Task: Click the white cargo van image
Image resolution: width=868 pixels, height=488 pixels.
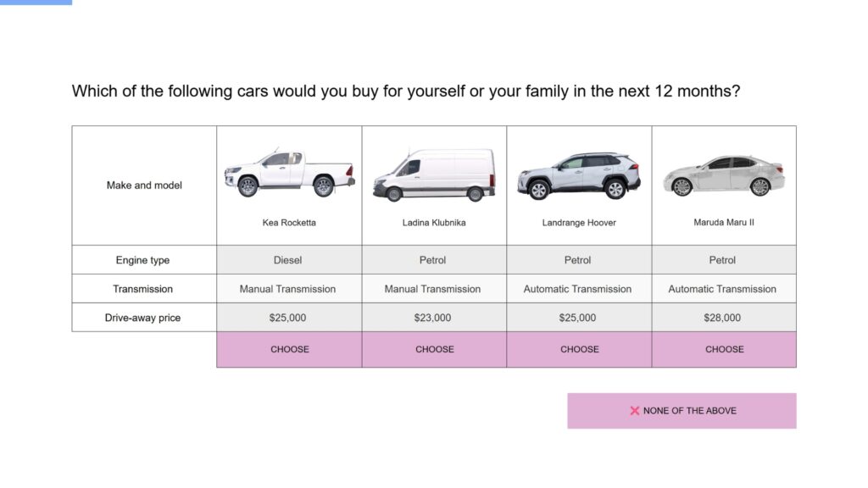Action: pos(435,175)
